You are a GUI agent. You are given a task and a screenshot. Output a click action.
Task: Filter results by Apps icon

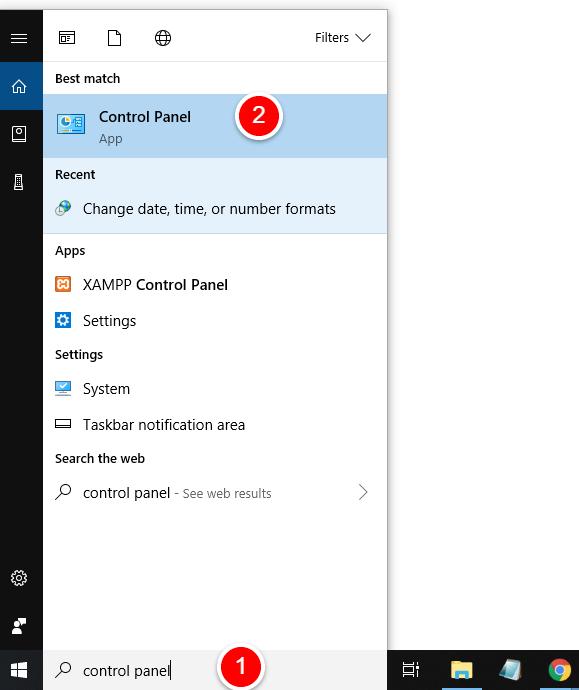coord(67,38)
